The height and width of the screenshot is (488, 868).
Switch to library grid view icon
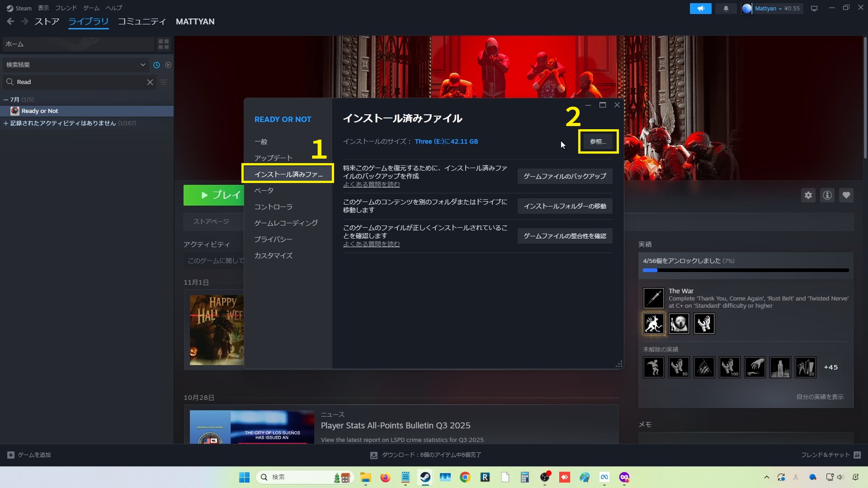coord(164,44)
